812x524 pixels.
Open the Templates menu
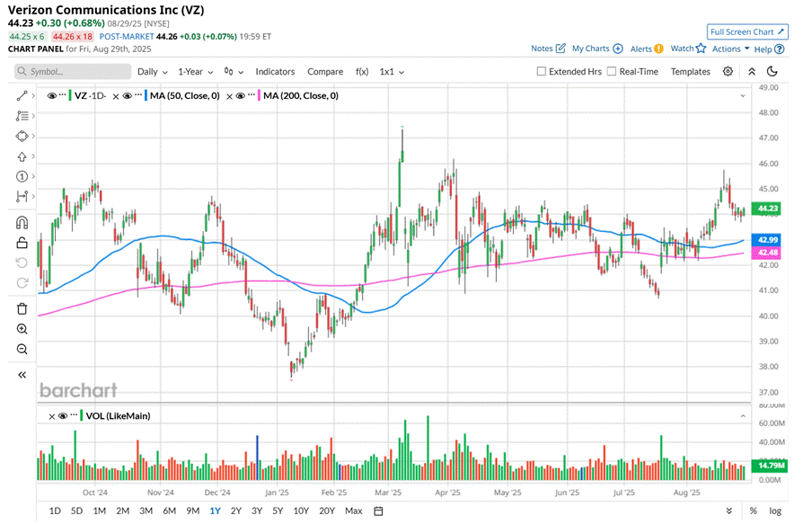click(691, 72)
